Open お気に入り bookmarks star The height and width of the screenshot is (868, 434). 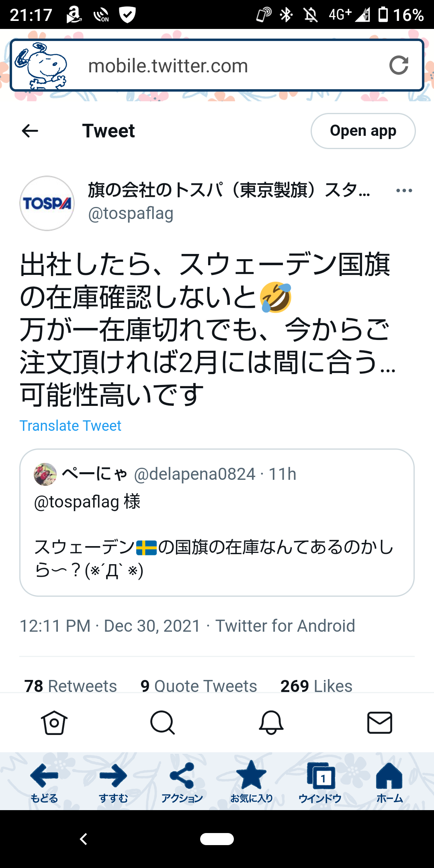point(251,782)
